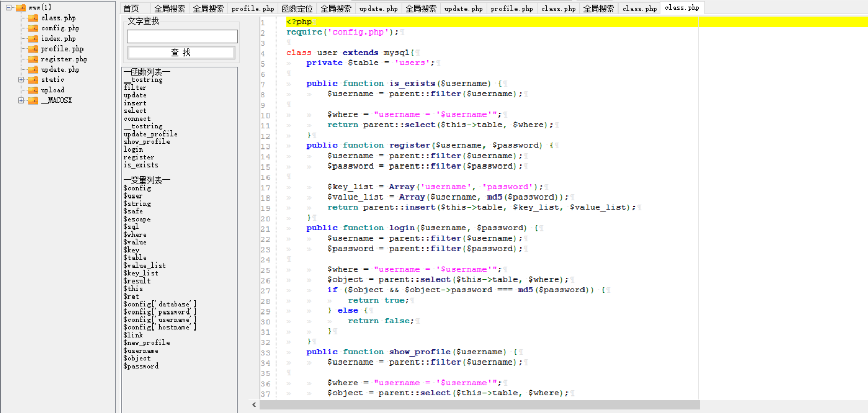The image size is (868, 413).
Task: Click the 'return parent::insert' code line
Action: coord(482,207)
